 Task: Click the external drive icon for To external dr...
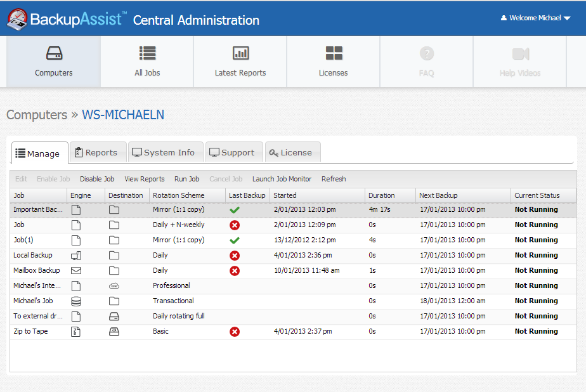[x=114, y=317]
